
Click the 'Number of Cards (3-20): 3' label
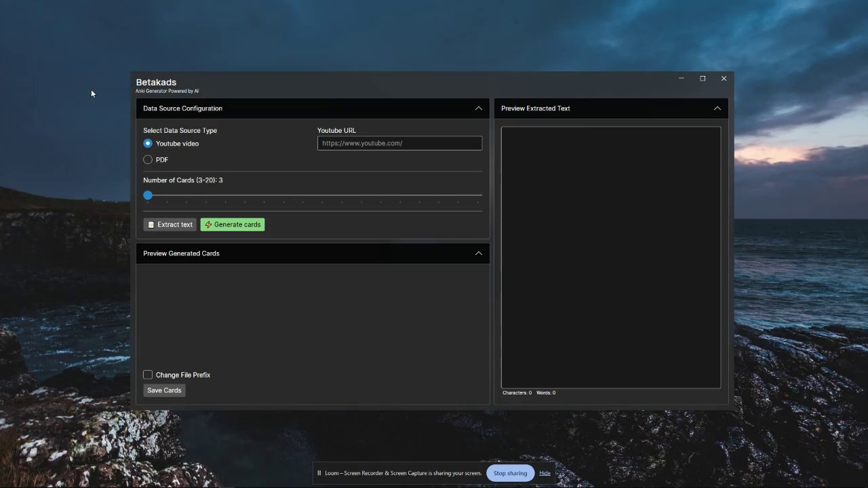pyautogui.click(x=183, y=180)
